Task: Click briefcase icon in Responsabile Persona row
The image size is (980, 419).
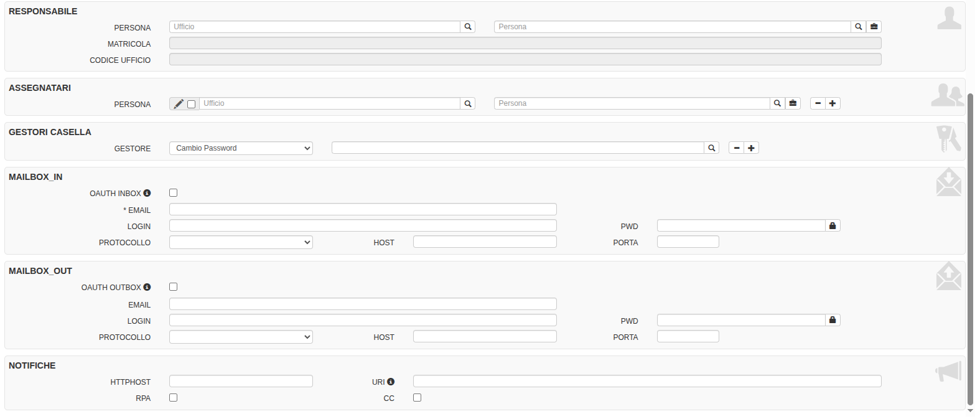Action: tap(874, 27)
